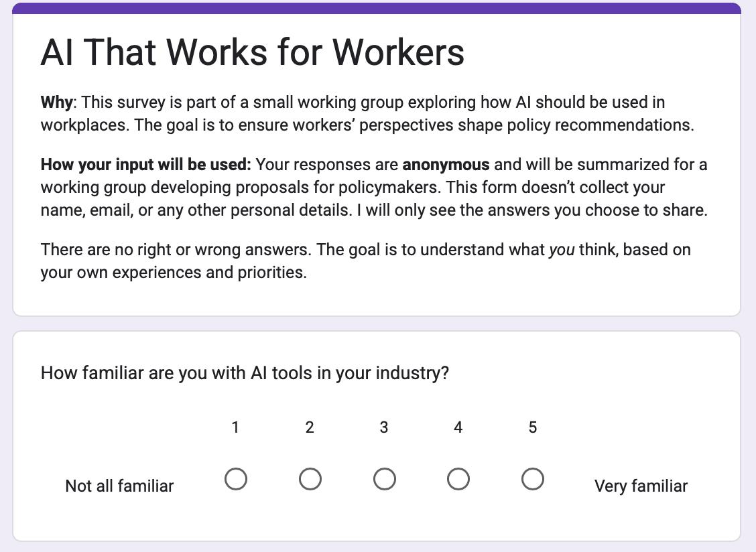Click the "Very familiar" label
756x552 pixels.
(641, 486)
